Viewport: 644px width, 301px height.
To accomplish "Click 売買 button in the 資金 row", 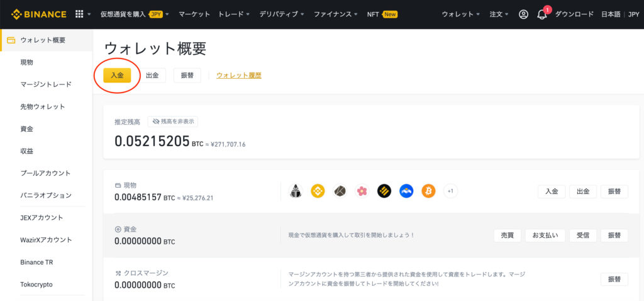I will pyautogui.click(x=508, y=236).
